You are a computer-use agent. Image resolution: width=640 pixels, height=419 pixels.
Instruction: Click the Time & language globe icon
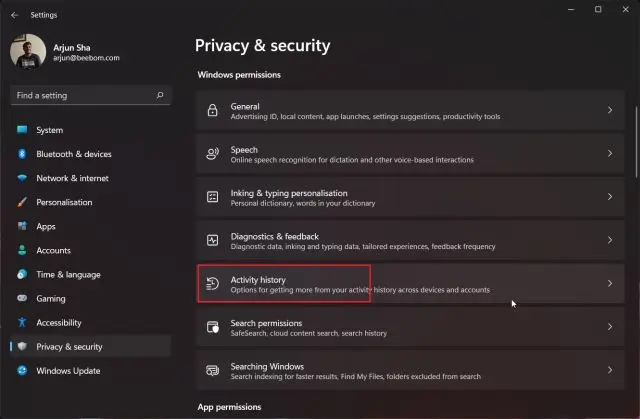pos(22,274)
